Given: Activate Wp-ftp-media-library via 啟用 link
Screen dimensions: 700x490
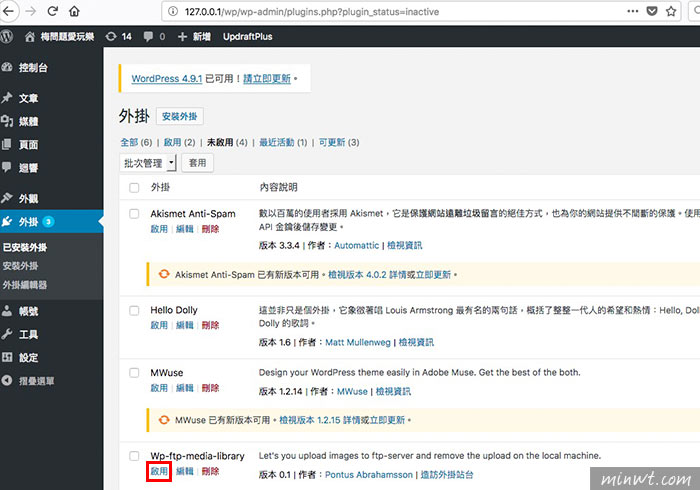Looking at the screenshot, I should (x=159, y=471).
